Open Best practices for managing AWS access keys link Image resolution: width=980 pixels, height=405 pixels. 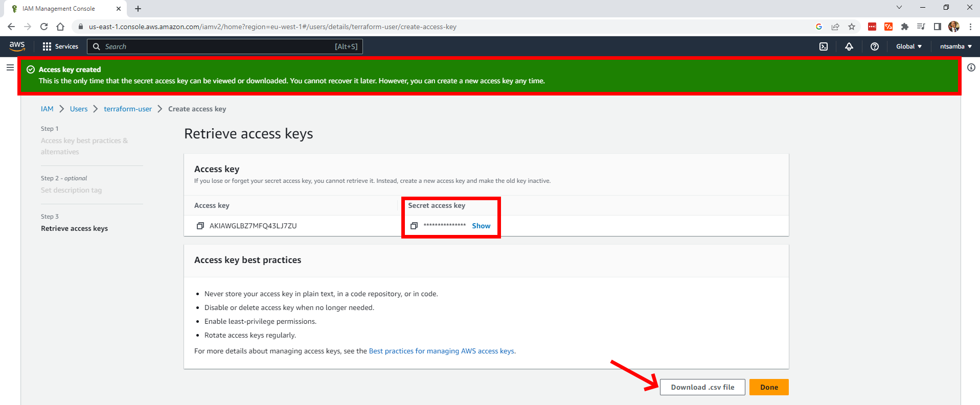441,351
